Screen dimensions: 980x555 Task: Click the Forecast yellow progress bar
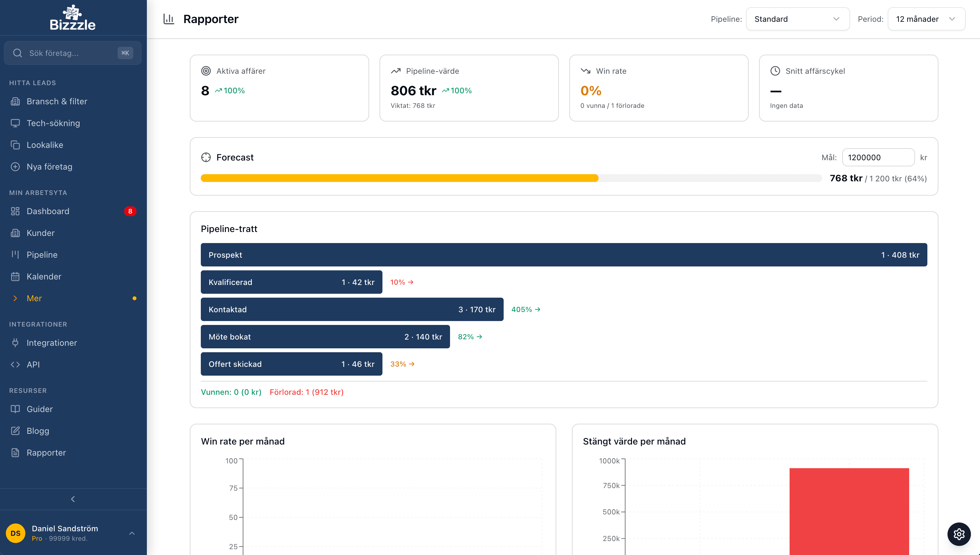coord(399,178)
